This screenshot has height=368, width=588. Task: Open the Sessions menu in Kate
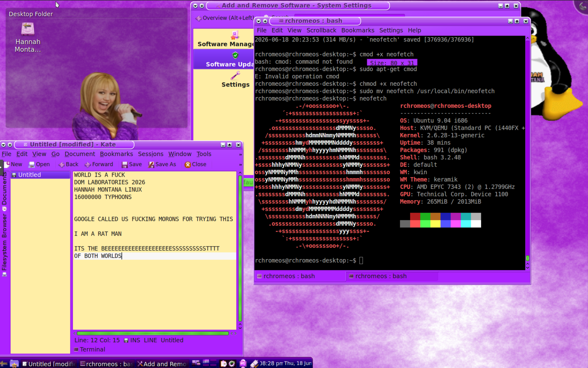[150, 154]
